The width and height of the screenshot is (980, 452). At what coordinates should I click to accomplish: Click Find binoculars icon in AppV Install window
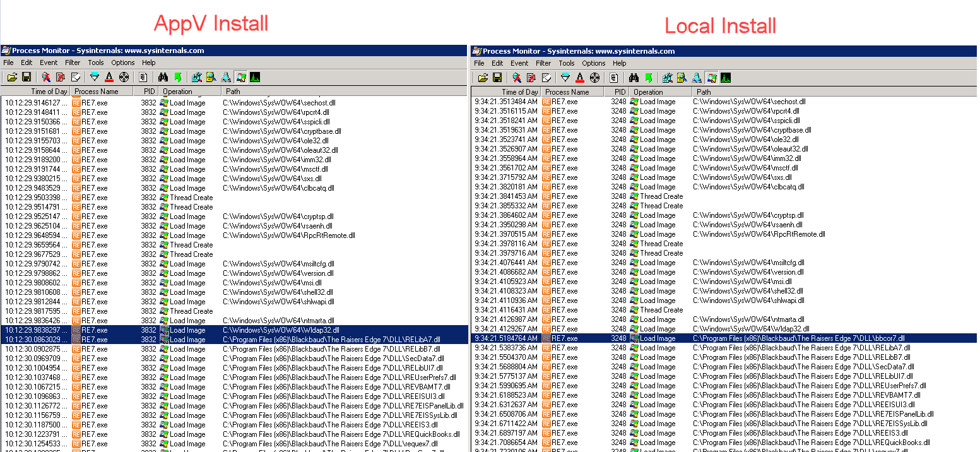163,77
